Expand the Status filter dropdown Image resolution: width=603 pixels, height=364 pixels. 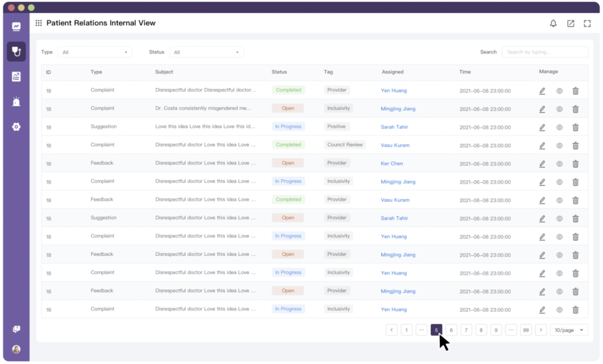(x=206, y=52)
